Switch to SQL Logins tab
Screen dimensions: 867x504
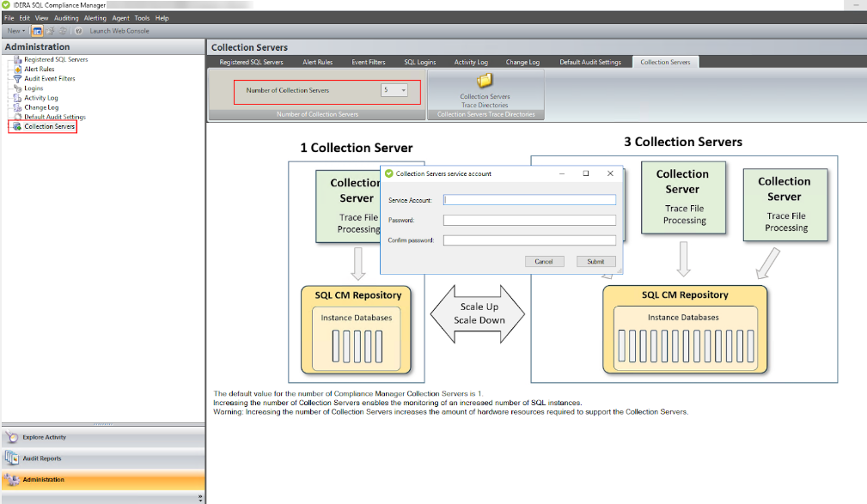(x=419, y=62)
